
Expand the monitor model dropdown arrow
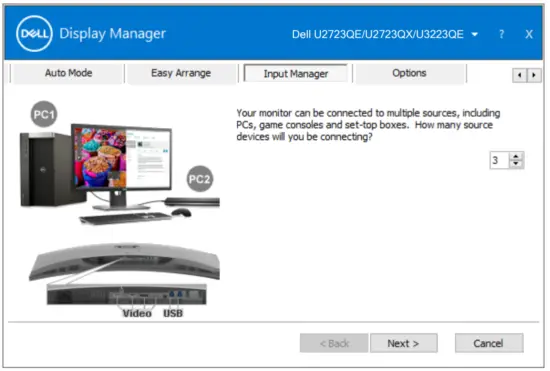click(475, 34)
